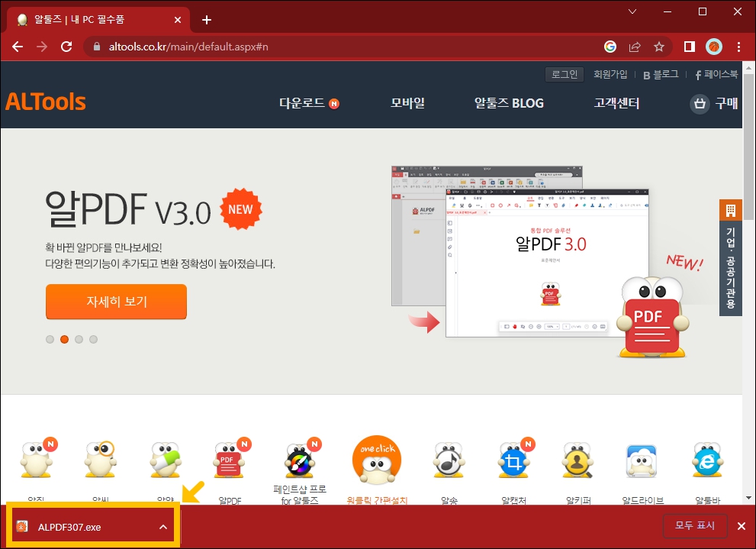Select the third carousel dot indicator

tap(79, 339)
